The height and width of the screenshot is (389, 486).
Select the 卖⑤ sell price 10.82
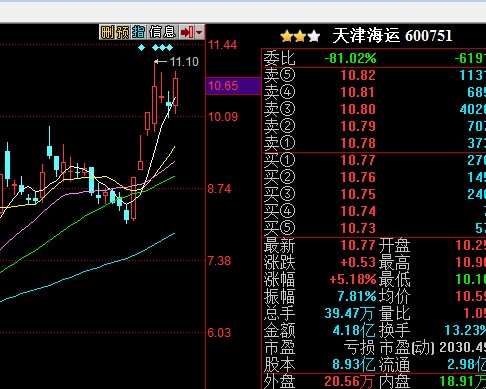(x=358, y=75)
